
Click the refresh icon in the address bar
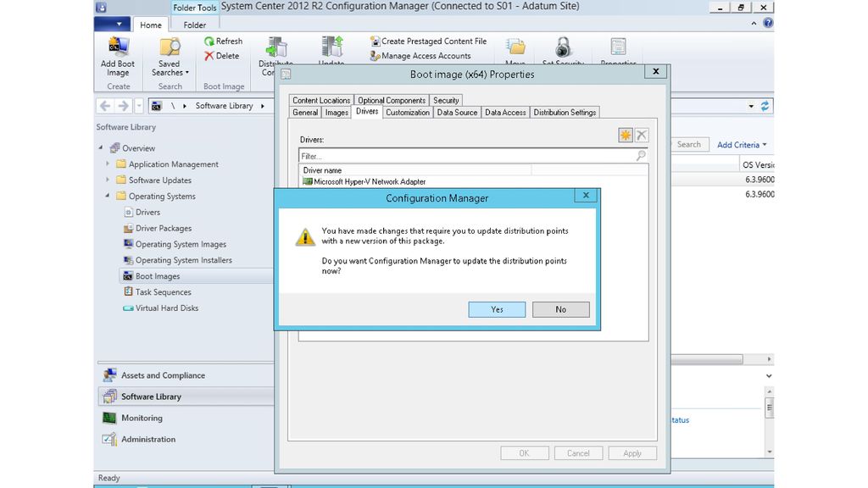click(765, 106)
